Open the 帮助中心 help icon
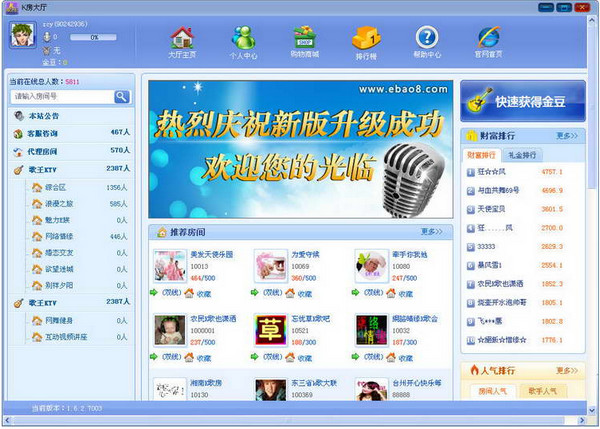The width and height of the screenshot is (600, 429). (x=427, y=41)
